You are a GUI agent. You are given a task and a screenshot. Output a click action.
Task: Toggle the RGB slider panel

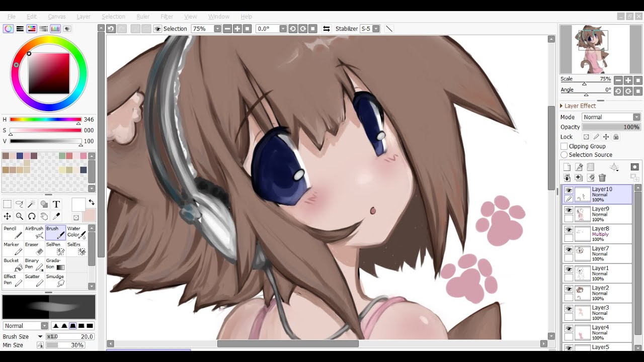coord(20,29)
